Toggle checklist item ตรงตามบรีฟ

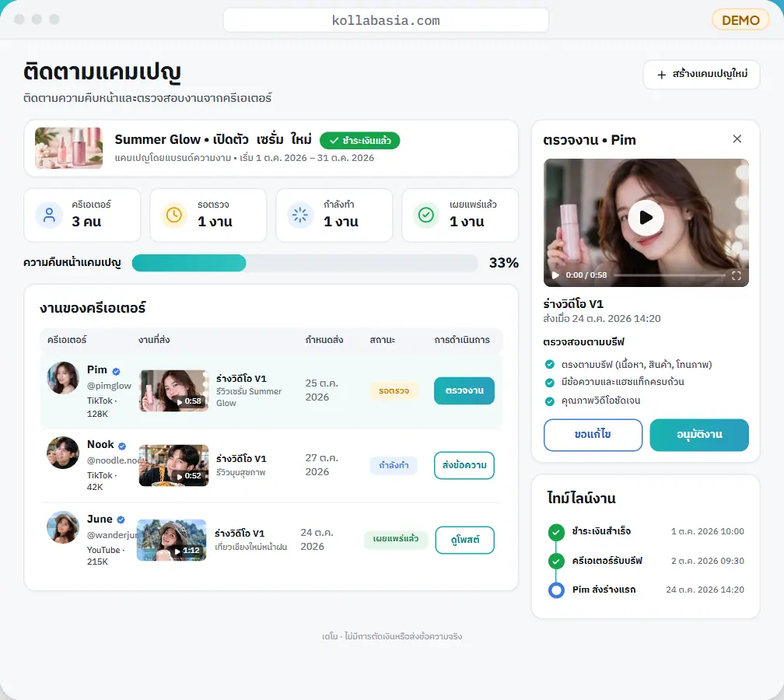(549, 364)
